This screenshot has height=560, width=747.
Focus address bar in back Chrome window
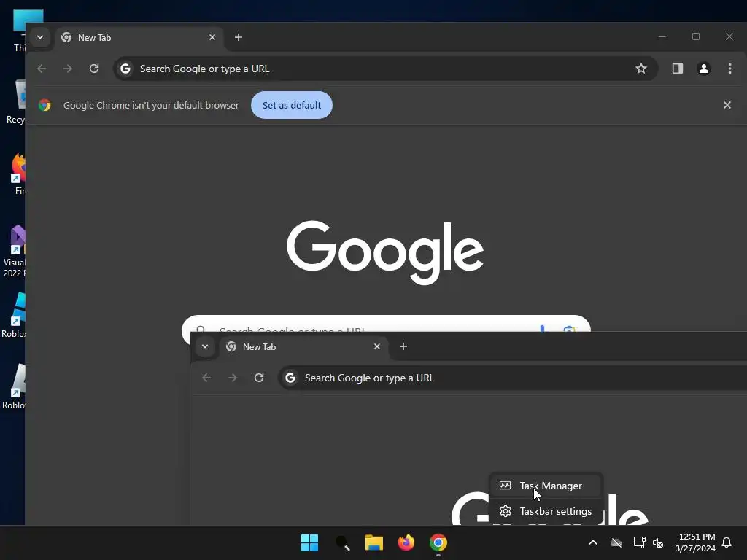click(x=386, y=69)
